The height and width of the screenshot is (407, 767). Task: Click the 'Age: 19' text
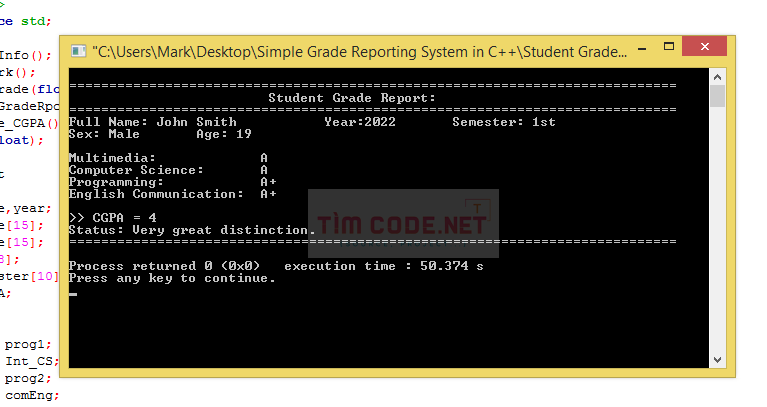tap(224, 134)
